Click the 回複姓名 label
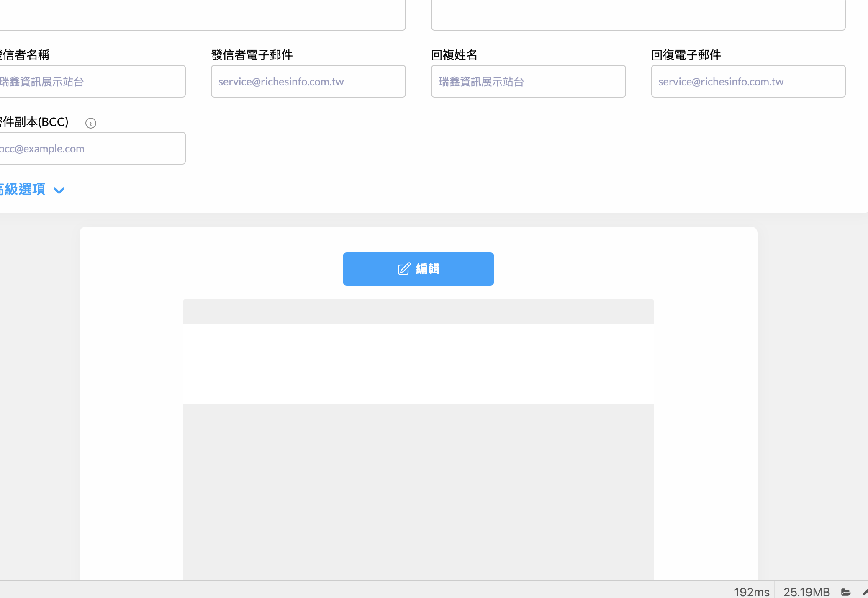This screenshot has width=868, height=598. click(x=454, y=55)
